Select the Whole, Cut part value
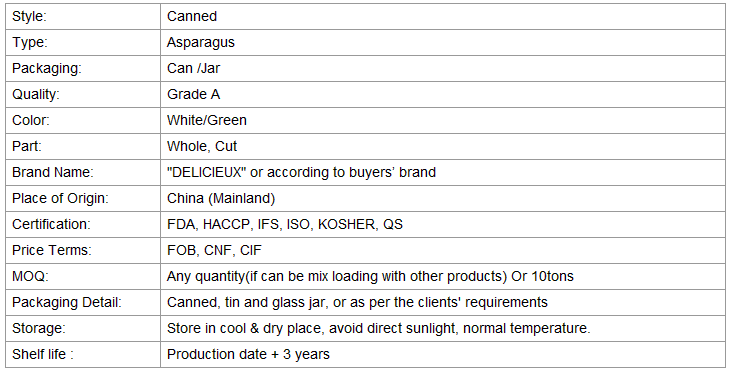This screenshot has height=371, width=730. point(202,146)
